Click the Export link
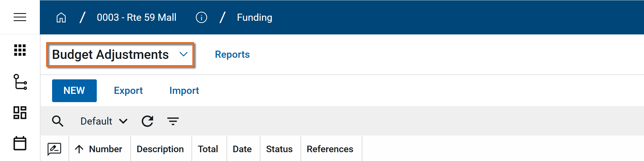This screenshot has width=644, height=161. [x=128, y=91]
